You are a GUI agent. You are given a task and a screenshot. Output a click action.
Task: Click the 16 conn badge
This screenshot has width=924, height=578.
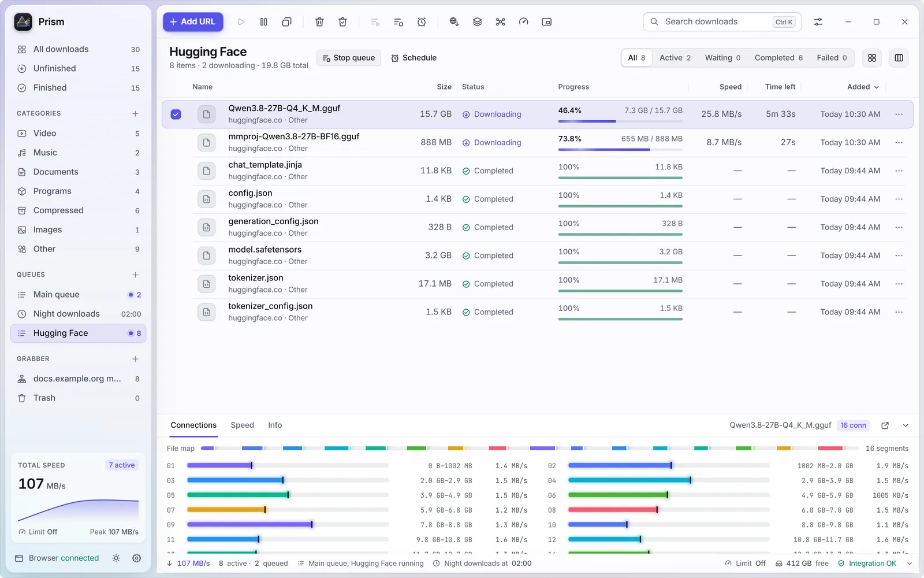853,425
